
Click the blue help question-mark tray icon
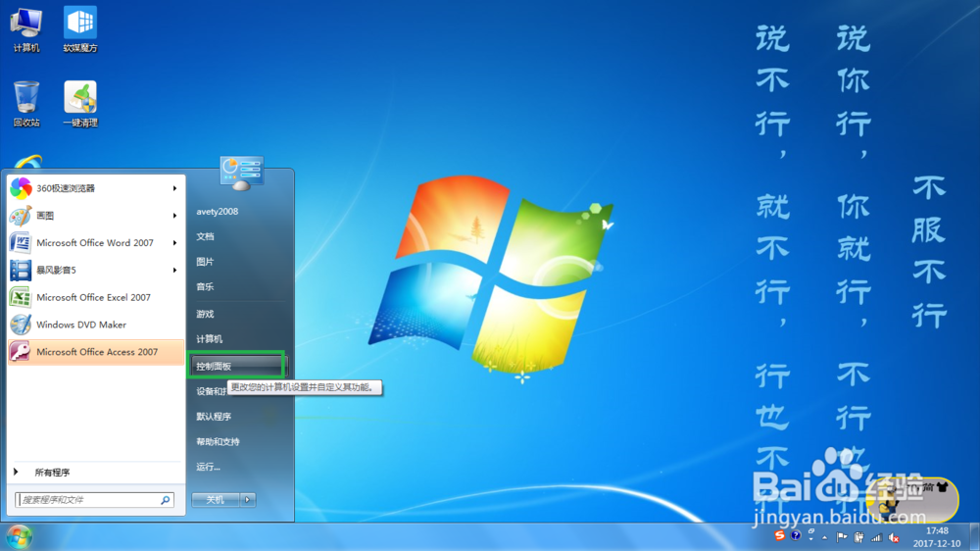(796, 536)
